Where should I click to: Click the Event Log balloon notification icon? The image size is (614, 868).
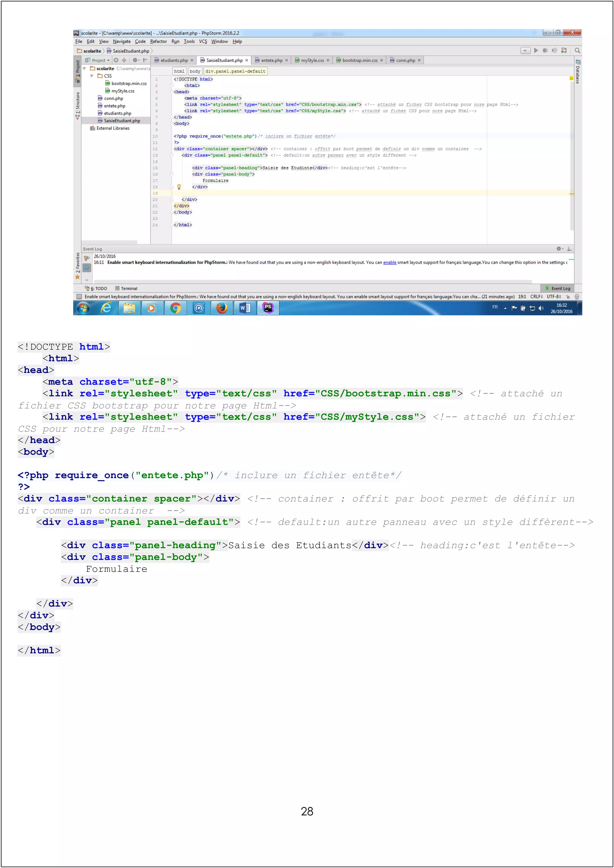click(87, 268)
